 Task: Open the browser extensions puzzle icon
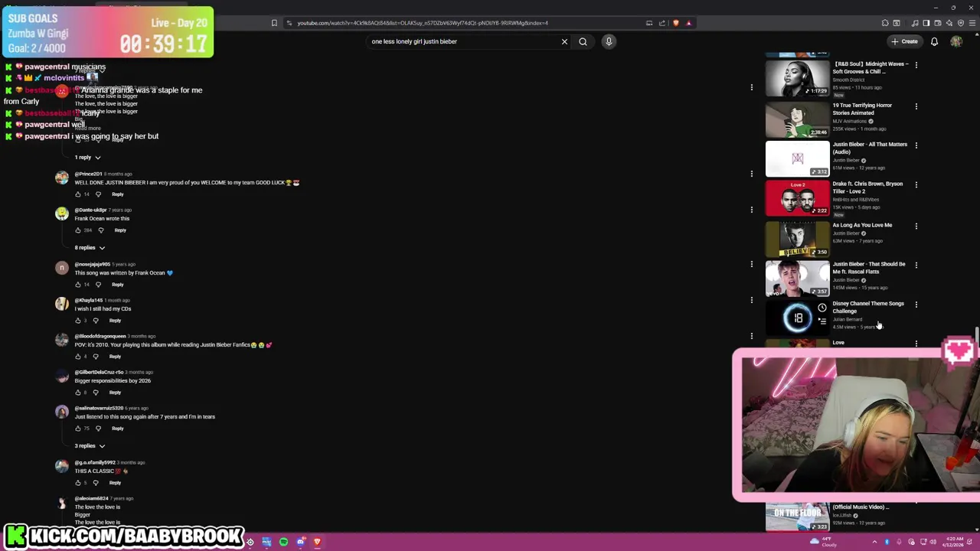coord(885,23)
